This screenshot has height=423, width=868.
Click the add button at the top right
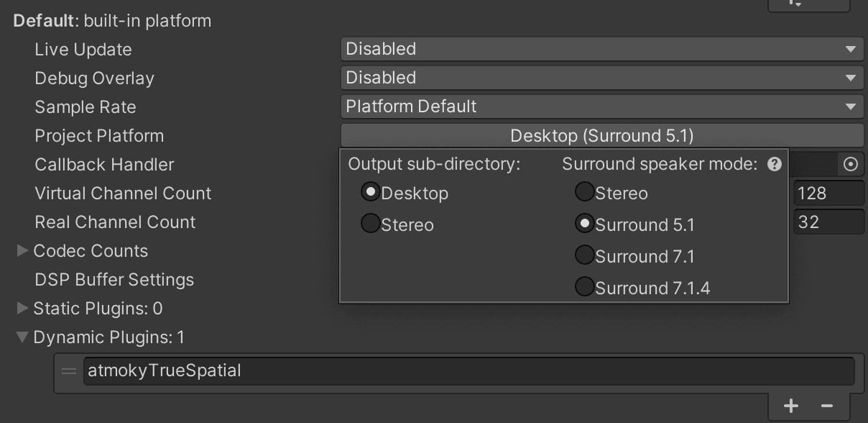(808, 4)
